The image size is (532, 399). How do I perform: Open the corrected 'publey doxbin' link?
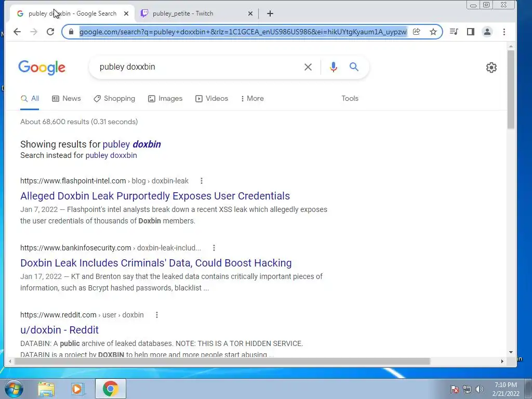(131, 144)
